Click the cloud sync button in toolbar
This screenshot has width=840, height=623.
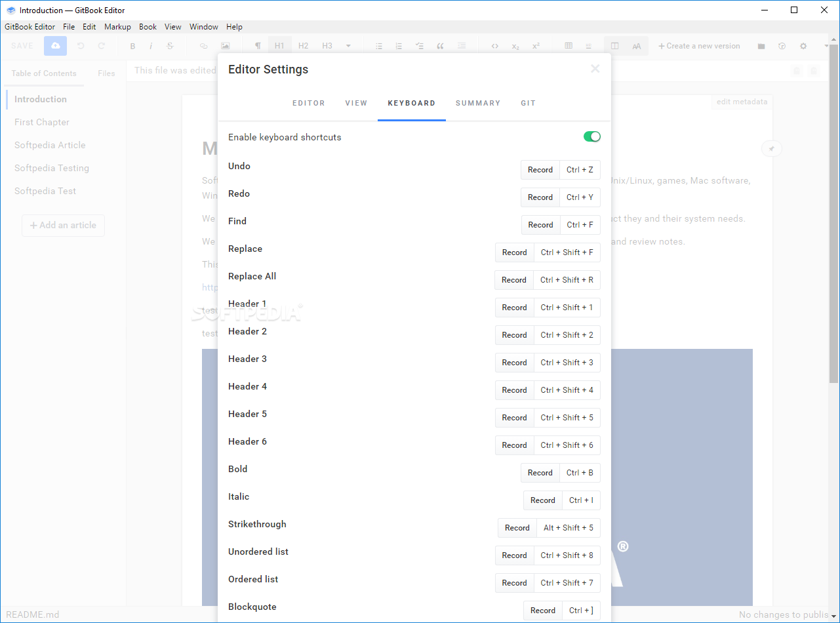(x=56, y=46)
